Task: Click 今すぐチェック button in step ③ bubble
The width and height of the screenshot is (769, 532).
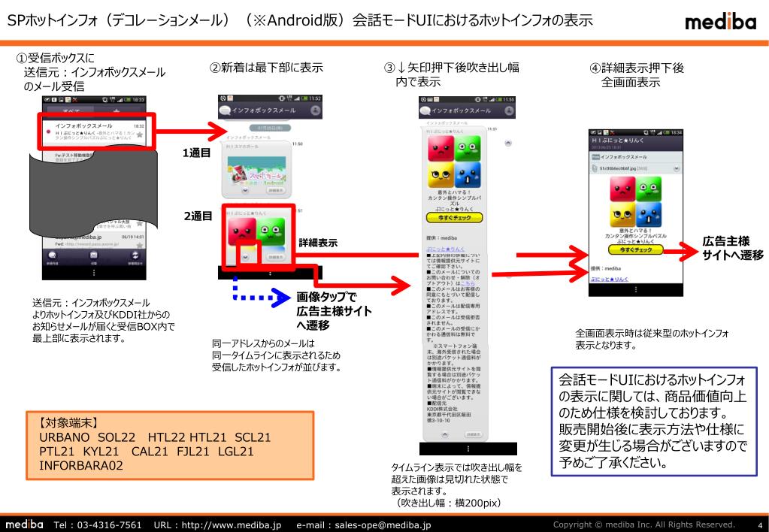Action: click(455, 217)
